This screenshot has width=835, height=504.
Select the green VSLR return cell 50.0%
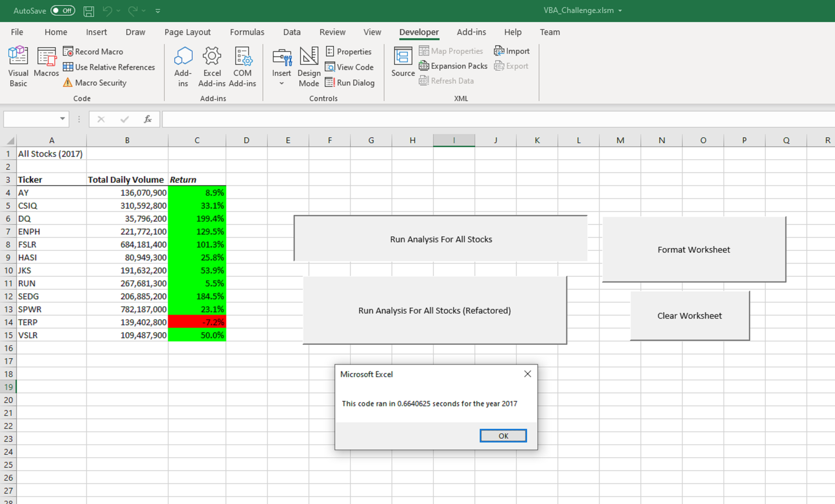tap(197, 335)
